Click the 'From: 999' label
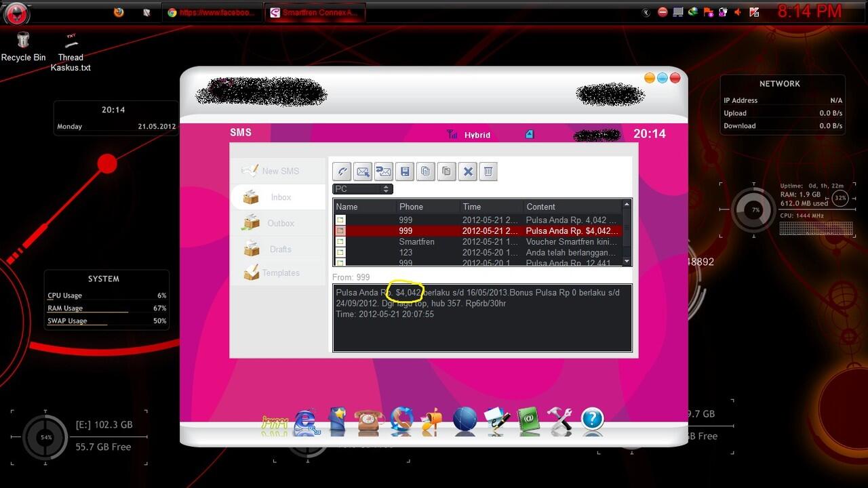 coord(351,277)
